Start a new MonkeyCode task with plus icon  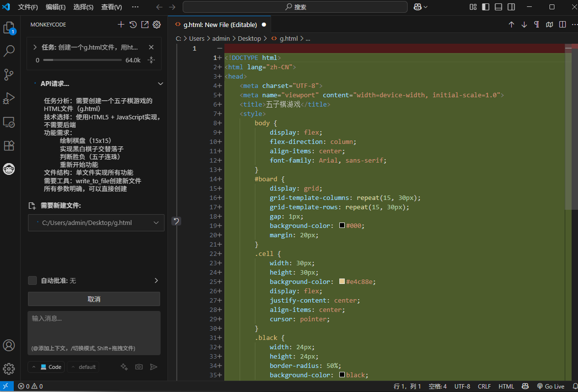(121, 25)
